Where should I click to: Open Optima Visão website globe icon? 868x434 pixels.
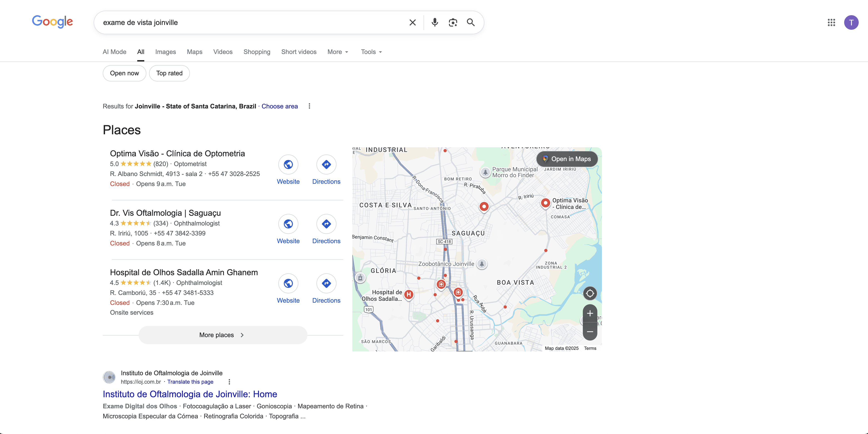(288, 164)
